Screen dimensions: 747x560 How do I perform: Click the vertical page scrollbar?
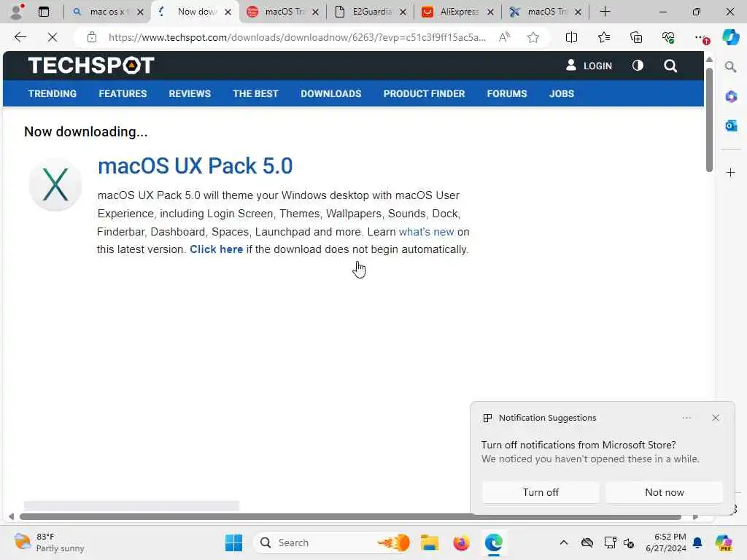point(709,120)
